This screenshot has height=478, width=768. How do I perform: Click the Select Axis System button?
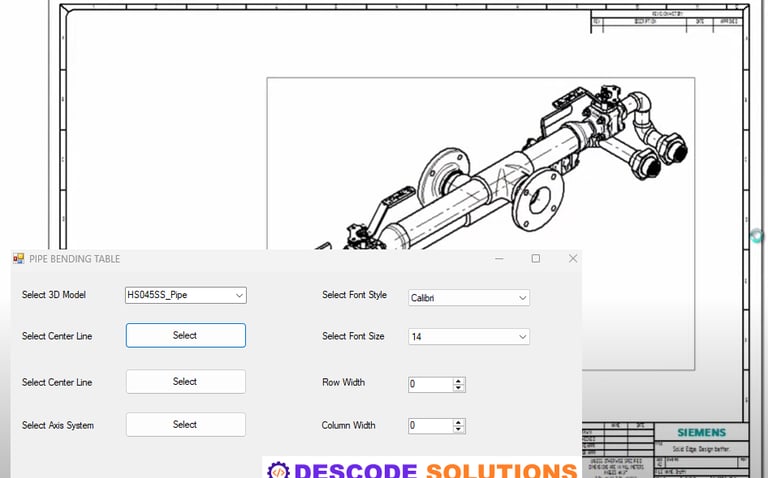186,425
